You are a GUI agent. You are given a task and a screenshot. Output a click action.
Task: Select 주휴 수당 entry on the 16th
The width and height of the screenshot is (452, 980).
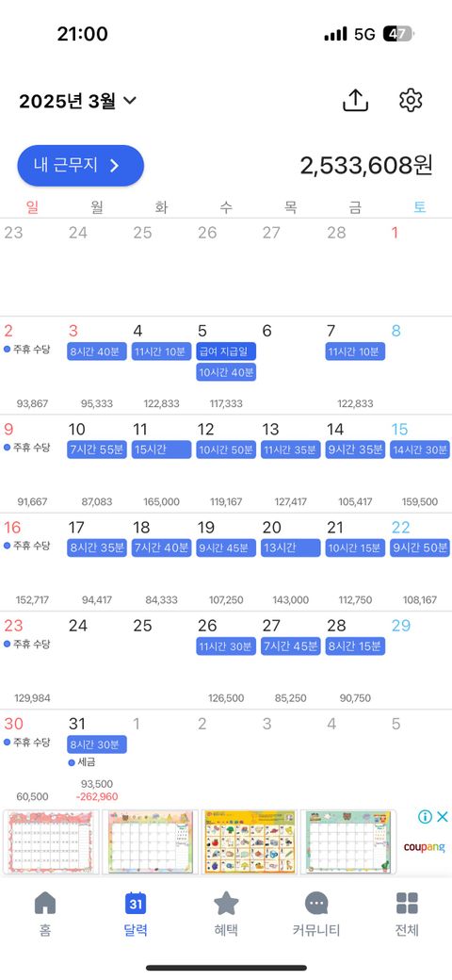tap(26, 546)
